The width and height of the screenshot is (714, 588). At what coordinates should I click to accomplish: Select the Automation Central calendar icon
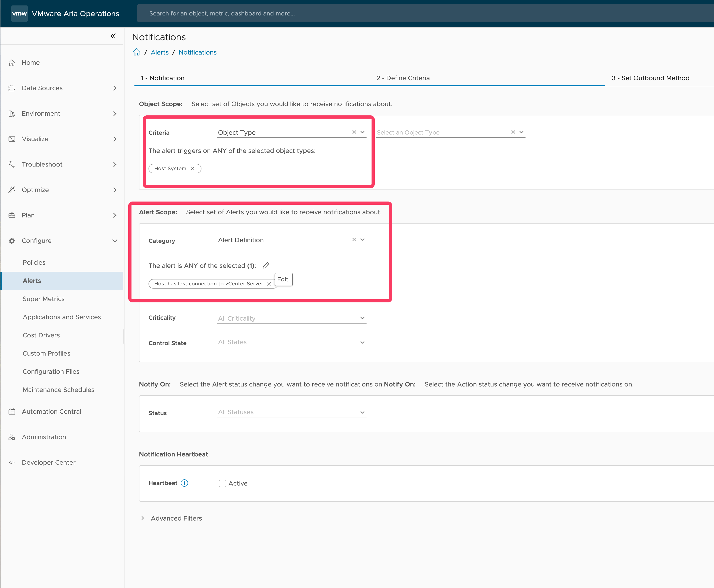click(x=12, y=411)
